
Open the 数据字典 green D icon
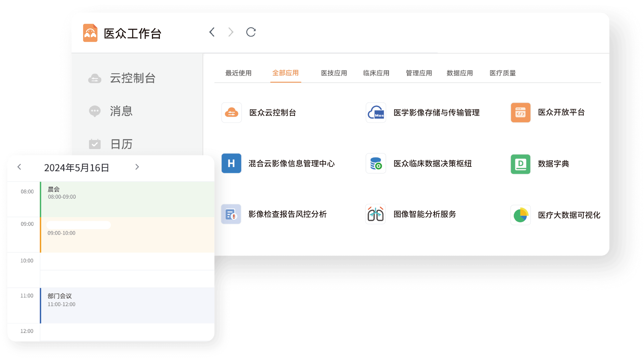[520, 164]
